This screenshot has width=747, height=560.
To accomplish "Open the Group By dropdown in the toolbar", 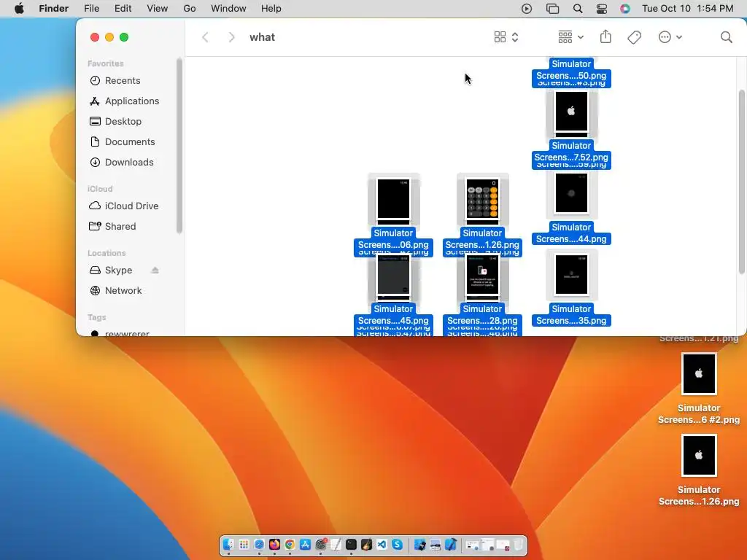I will 570,37.
